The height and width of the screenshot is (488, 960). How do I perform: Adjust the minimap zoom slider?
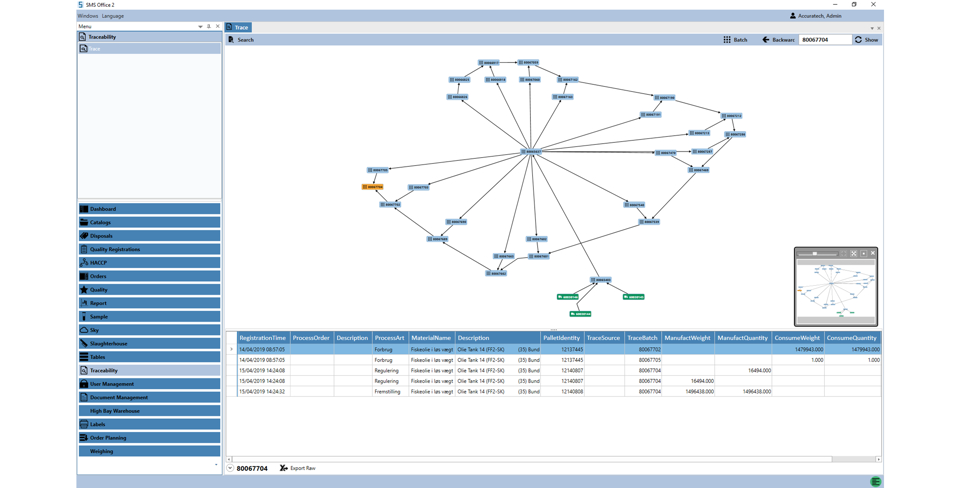click(815, 254)
